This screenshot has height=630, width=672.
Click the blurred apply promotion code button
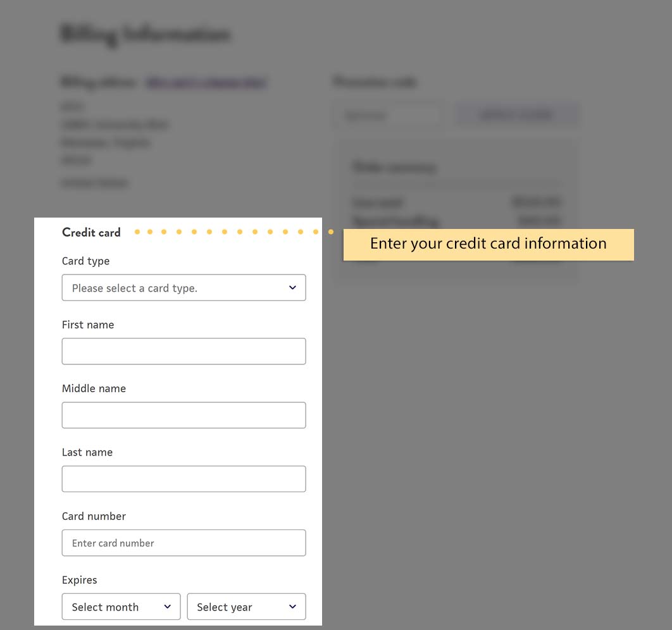click(516, 114)
